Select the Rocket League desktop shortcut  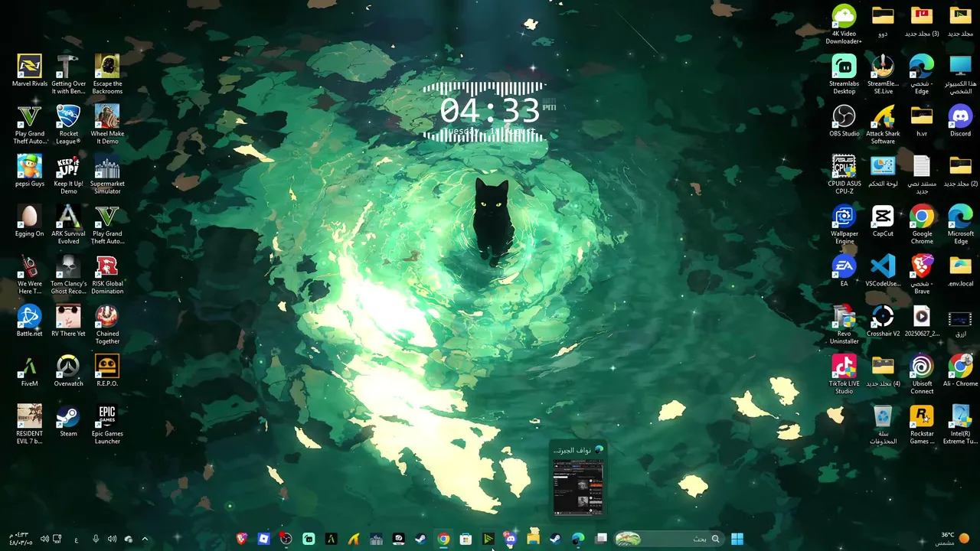(x=69, y=124)
